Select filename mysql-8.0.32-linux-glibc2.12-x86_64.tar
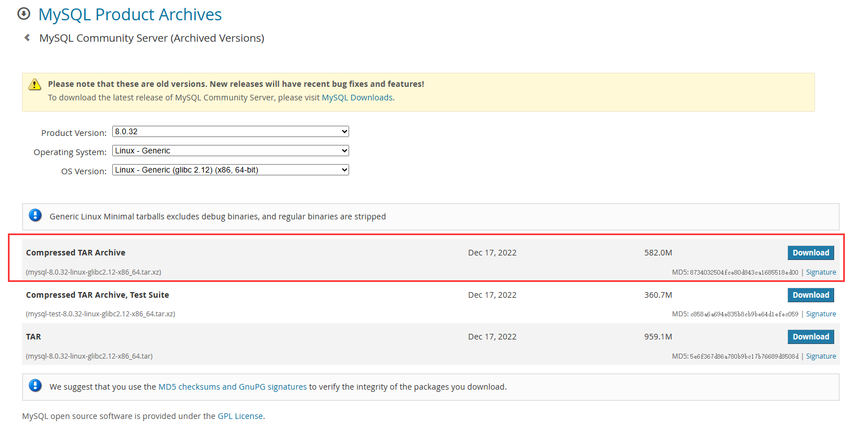Viewport: 868px width, 428px height. click(89, 356)
